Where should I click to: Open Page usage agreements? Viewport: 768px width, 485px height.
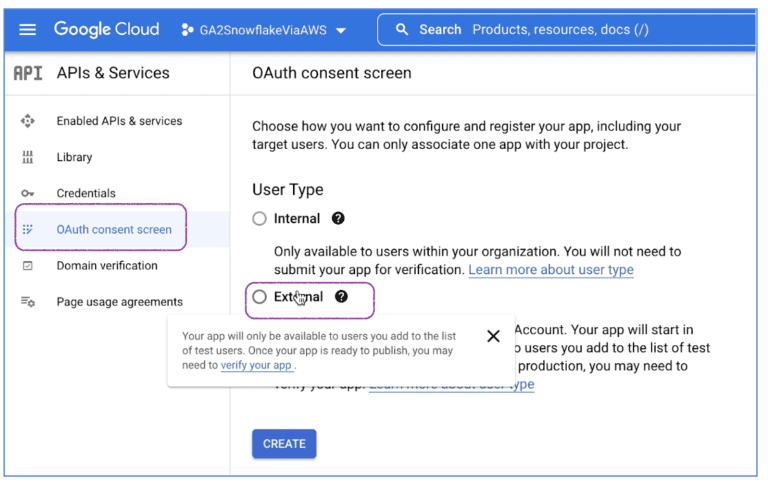coord(120,302)
